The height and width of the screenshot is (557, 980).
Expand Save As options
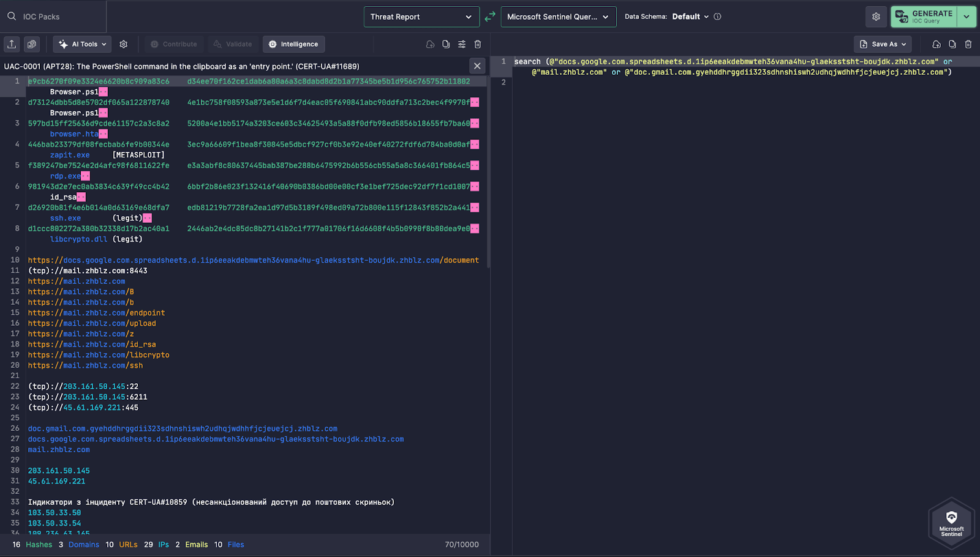(x=883, y=44)
